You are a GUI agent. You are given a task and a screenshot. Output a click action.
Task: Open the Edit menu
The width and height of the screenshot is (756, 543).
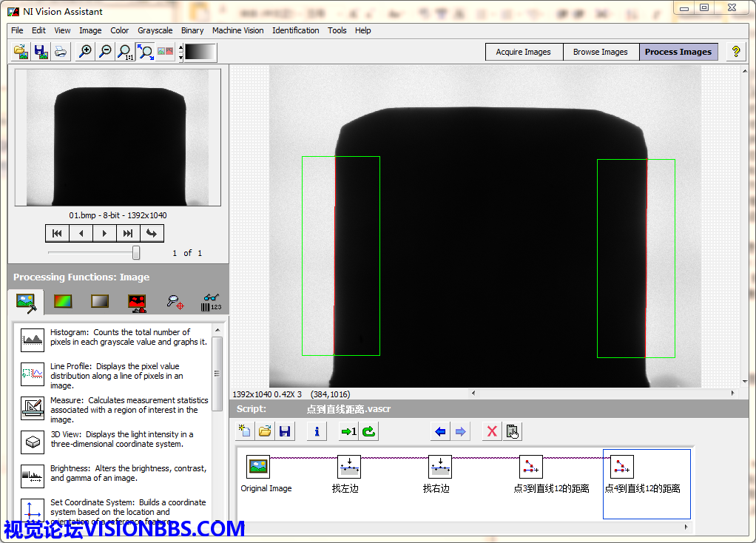click(38, 30)
